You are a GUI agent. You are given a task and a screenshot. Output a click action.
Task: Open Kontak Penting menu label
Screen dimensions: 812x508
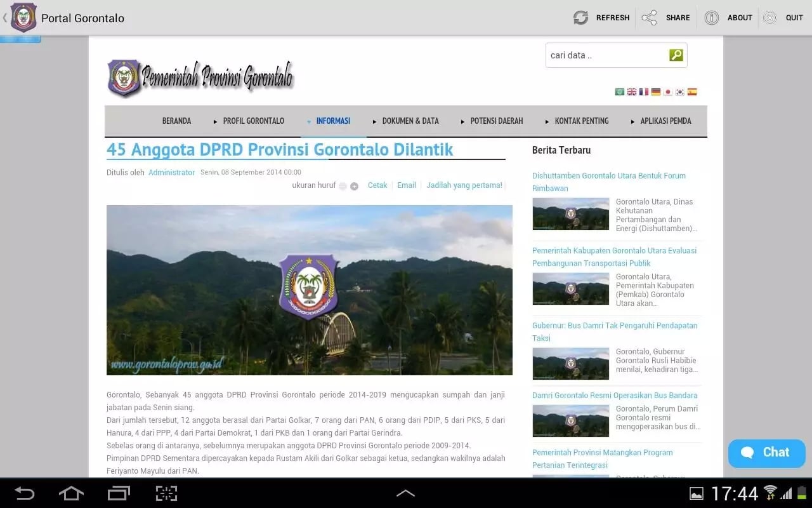[582, 121]
